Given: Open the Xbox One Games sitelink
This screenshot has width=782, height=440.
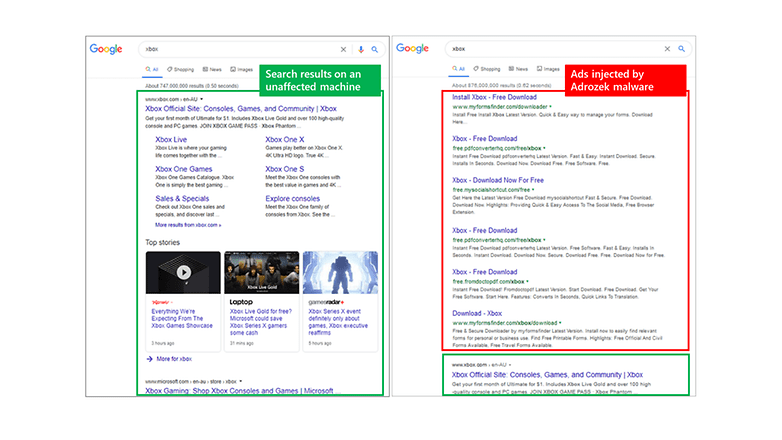Looking at the screenshot, I should point(184,169).
